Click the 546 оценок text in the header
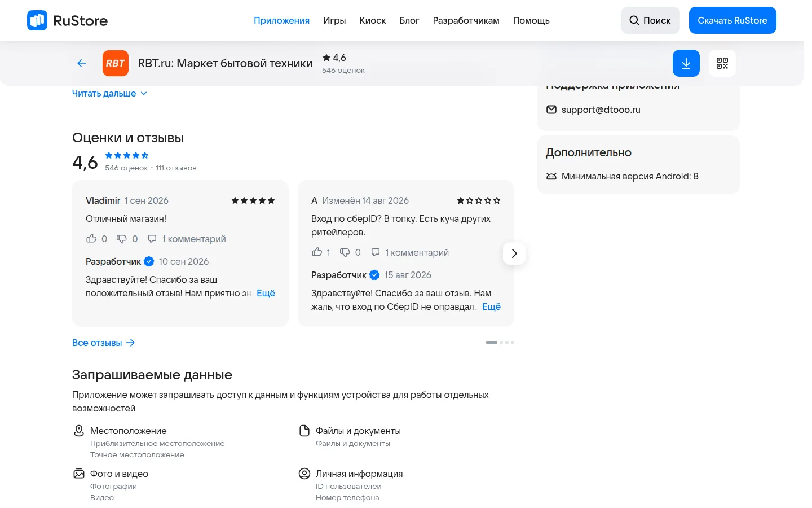This screenshot has width=812, height=508. coord(343,70)
